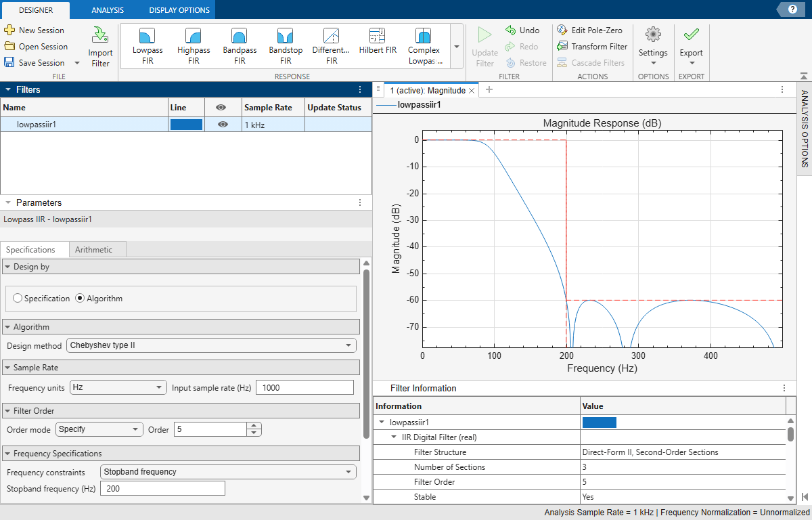This screenshot has height=520, width=812.
Task: Open the plot area options menu
Action: click(x=783, y=89)
